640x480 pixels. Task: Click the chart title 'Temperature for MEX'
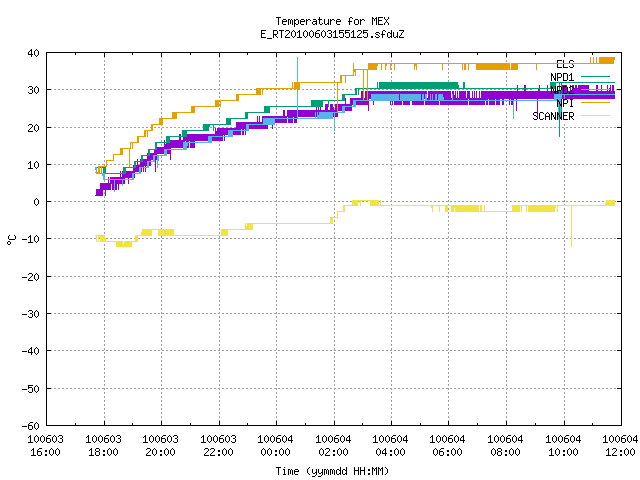pos(332,21)
